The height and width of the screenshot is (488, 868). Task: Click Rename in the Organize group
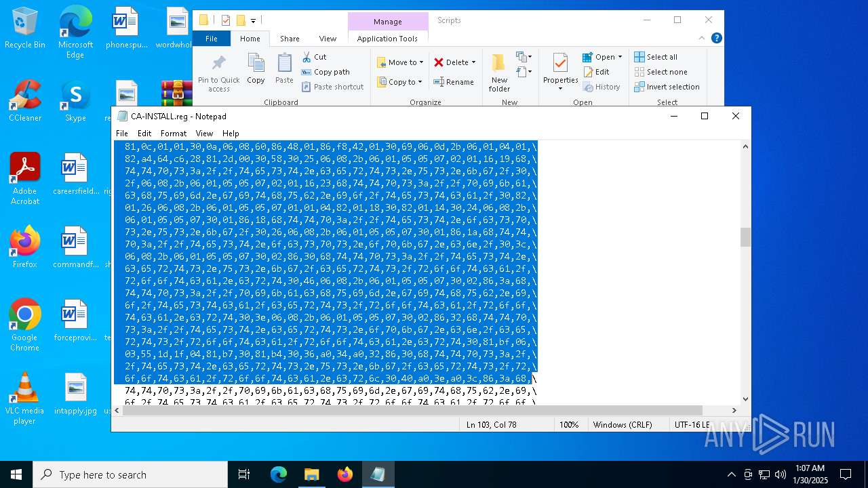pyautogui.click(x=454, y=82)
